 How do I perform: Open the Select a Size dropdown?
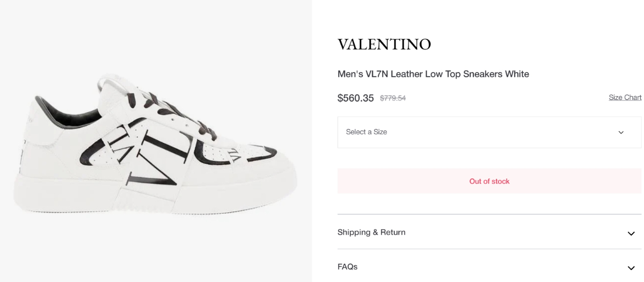tap(489, 132)
